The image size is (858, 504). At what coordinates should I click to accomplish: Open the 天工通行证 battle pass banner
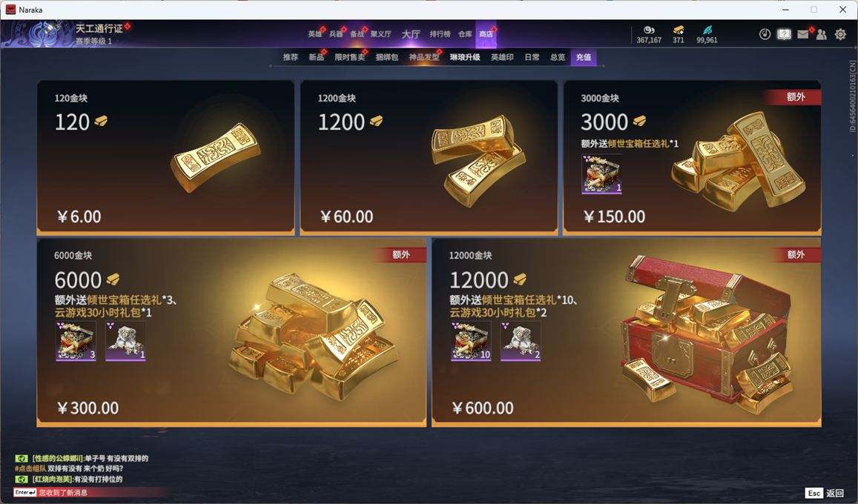[66, 34]
